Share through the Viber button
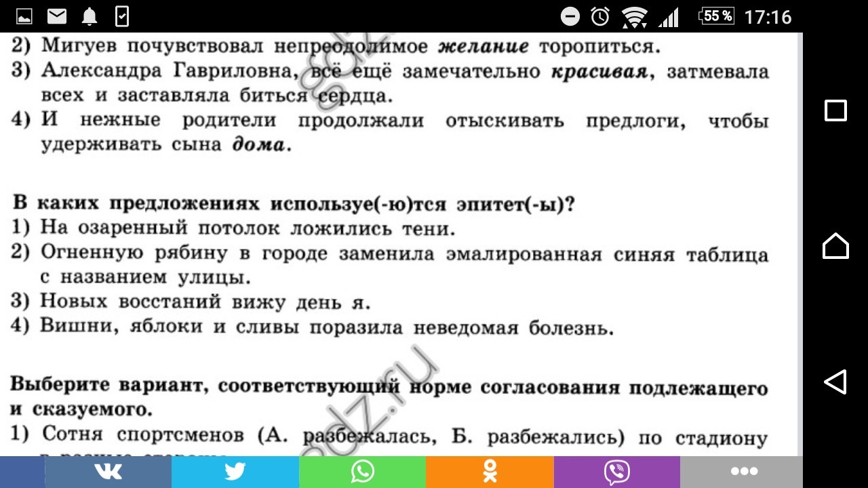868x488 pixels. coord(616,472)
